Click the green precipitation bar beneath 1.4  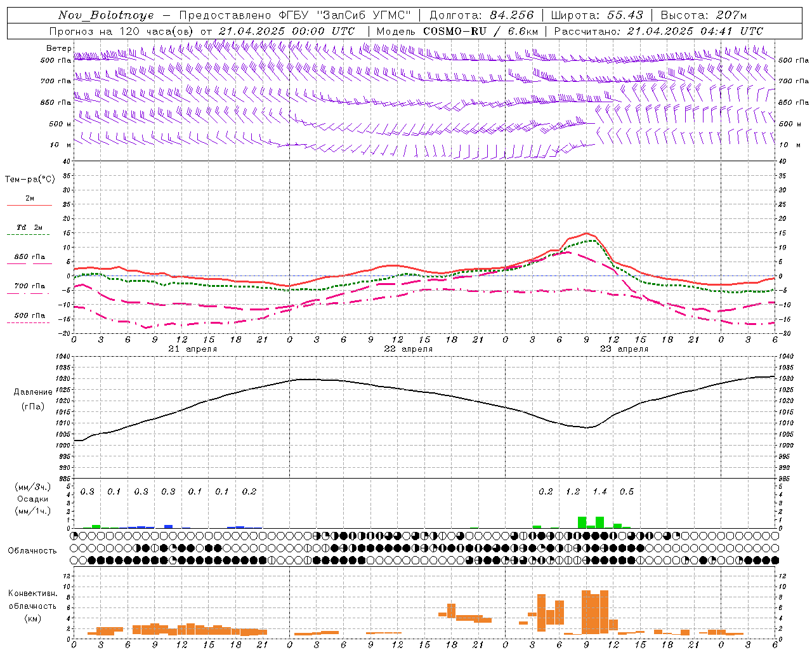point(600,522)
